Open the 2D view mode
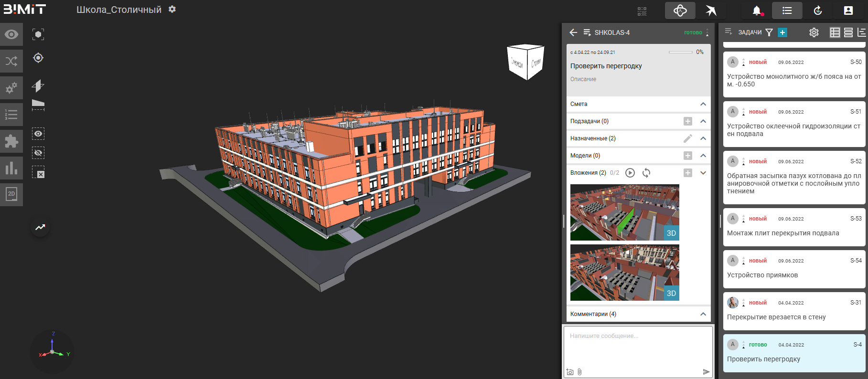This screenshot has height=379, width=868. tap(11, 194)
